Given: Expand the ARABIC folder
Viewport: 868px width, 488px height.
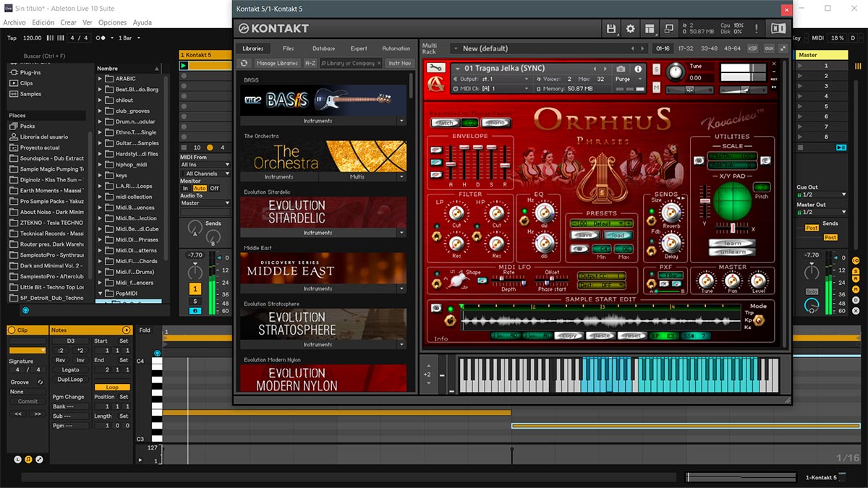Looking at the screenshot, I should pos(101,79).
